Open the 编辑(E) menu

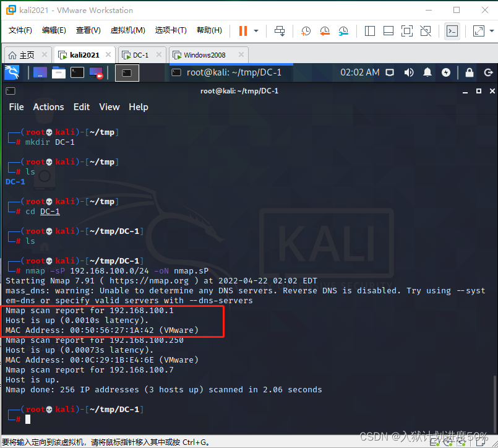point(54,30)
